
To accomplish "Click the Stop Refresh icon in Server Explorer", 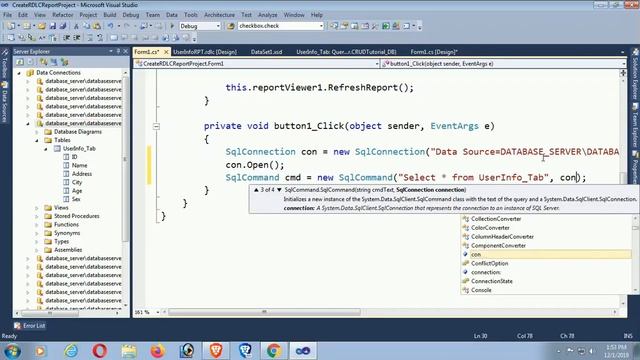I will coord(30,62).
